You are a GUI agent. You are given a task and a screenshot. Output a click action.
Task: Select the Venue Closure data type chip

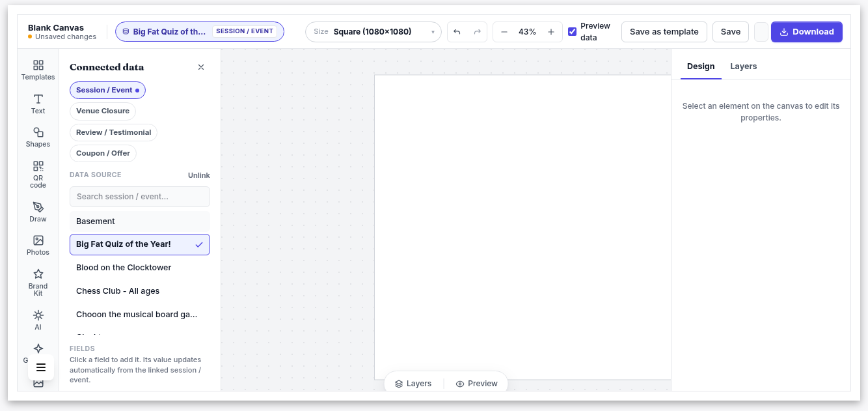coord(103,111)
